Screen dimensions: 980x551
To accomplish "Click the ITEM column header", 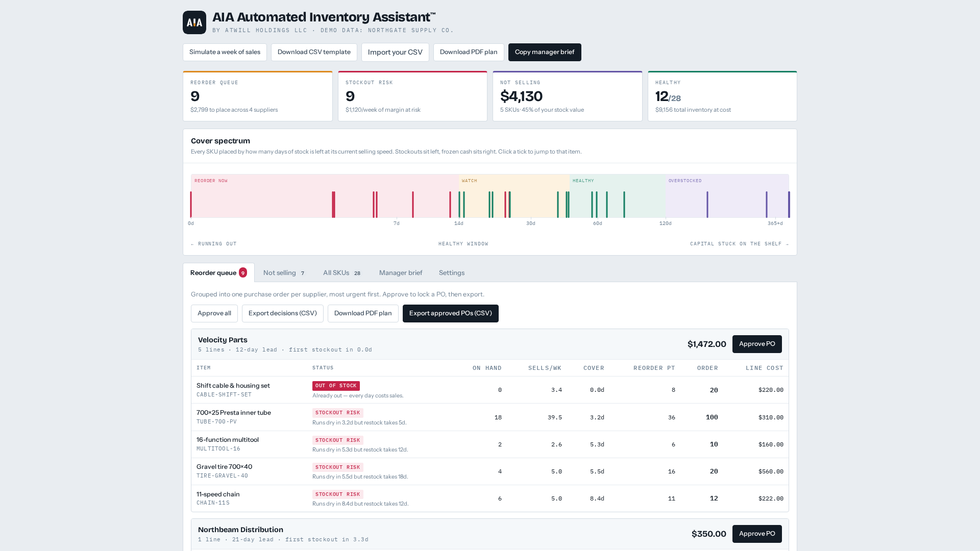I will (204, 368).
